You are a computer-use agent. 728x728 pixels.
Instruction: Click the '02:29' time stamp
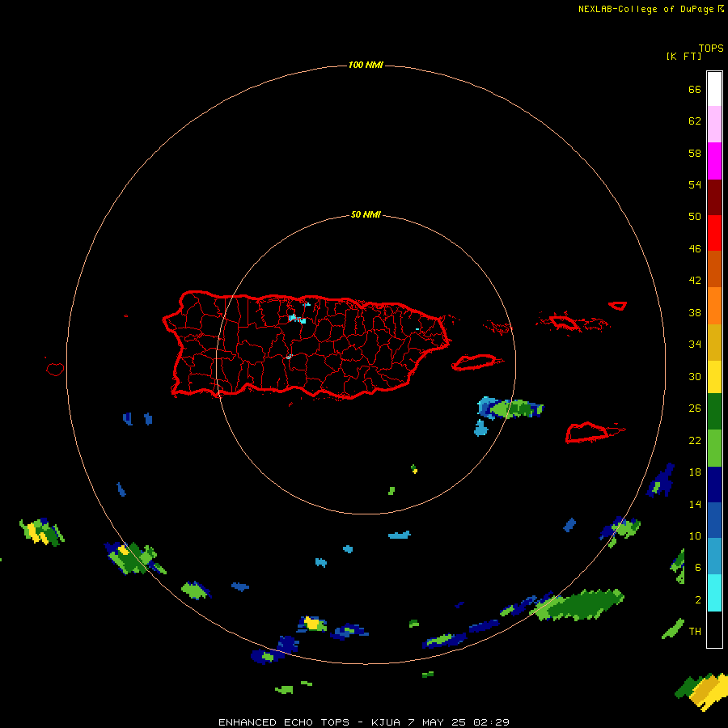[x=491, y=722]
